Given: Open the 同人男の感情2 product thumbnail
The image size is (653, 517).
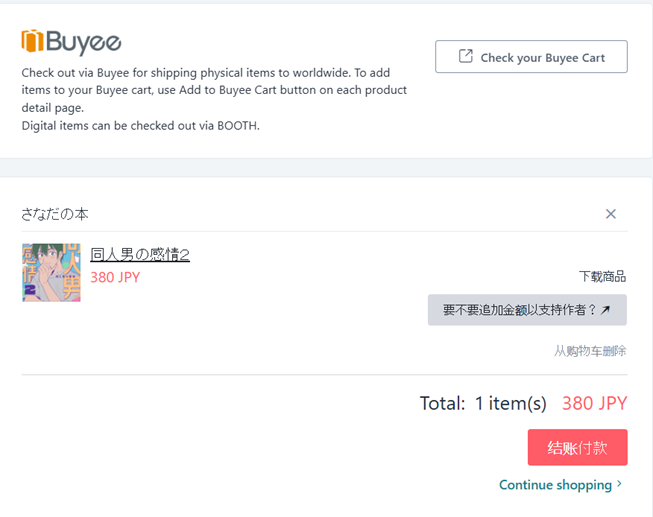Looking at the screenshot, I should [51, 272].
